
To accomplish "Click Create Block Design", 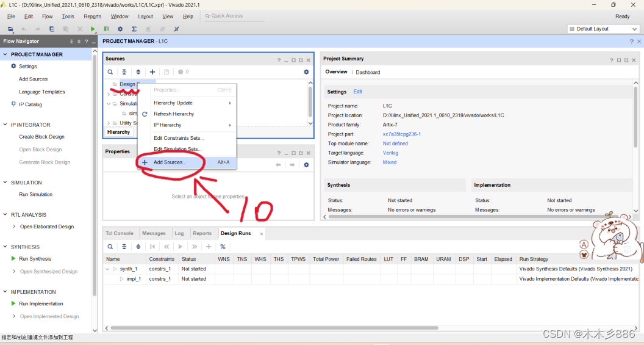I will pos(41,137).
